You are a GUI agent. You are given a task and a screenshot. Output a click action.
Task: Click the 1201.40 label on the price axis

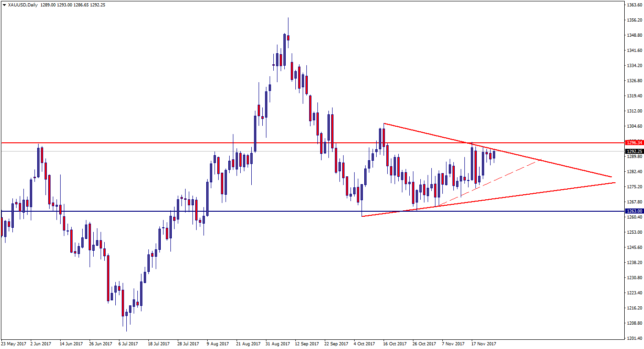click(x=634, y=338)
